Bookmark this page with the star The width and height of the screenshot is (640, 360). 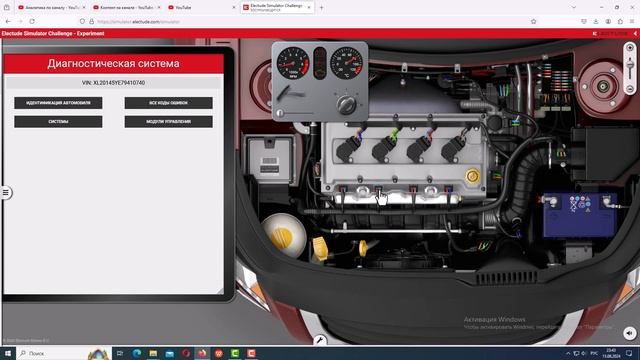533,21
